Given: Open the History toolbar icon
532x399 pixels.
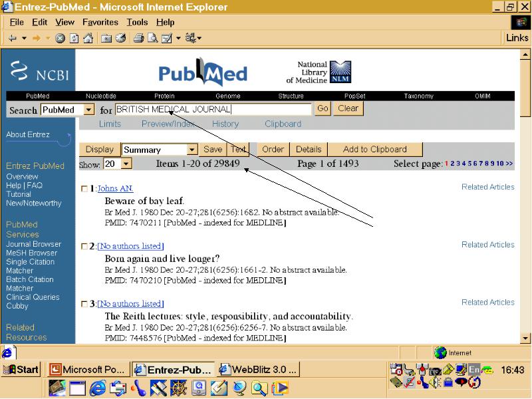Looking at the screenshot, I should point(121,39).
